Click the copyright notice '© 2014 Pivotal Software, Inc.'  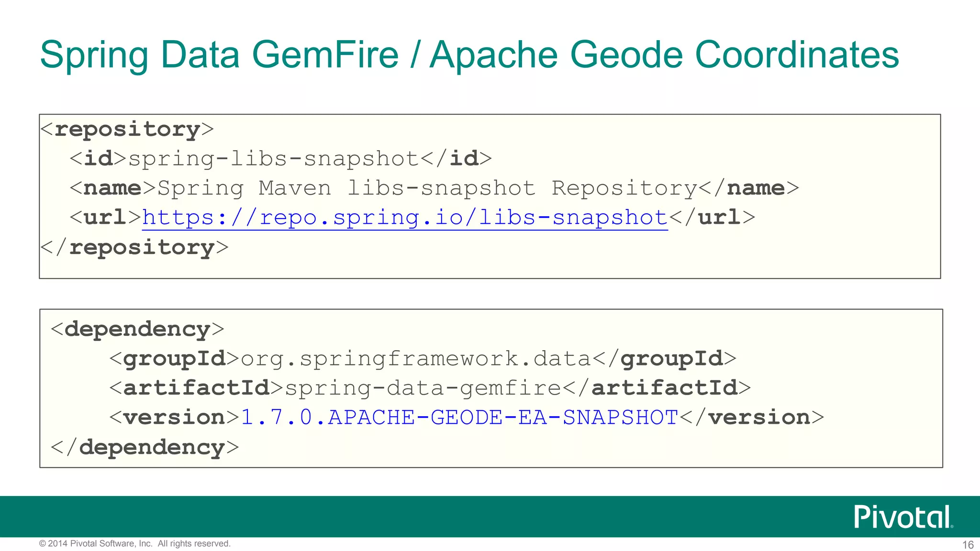[96, 543]
